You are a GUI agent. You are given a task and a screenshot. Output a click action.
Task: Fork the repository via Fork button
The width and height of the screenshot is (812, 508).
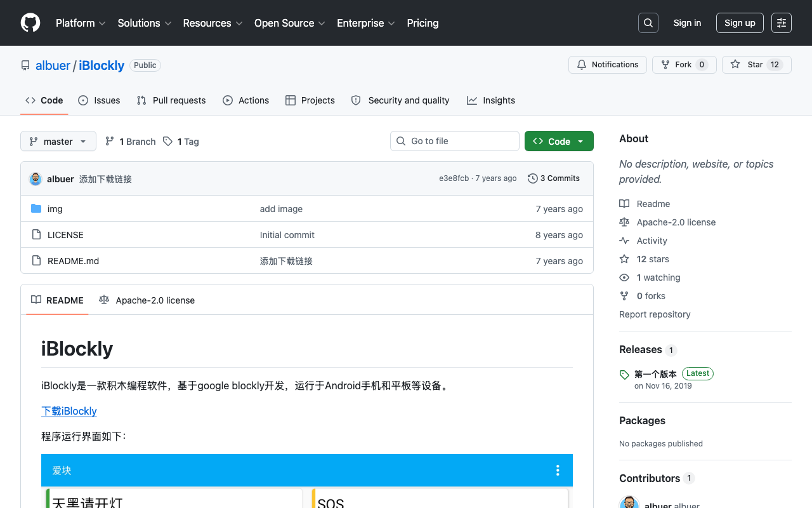coord(684,65)
